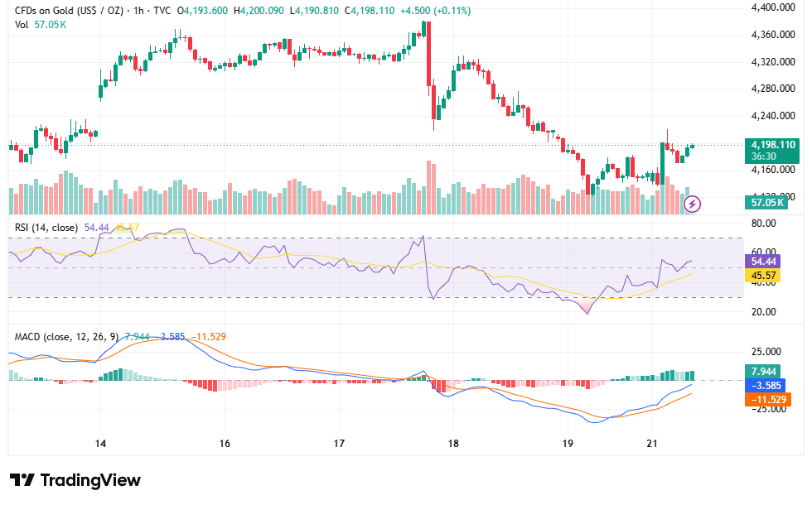Click the 4,400.000 price scale label
Image resolution: width=812 pixels, height=505 pixels.
tap(772, 7)
